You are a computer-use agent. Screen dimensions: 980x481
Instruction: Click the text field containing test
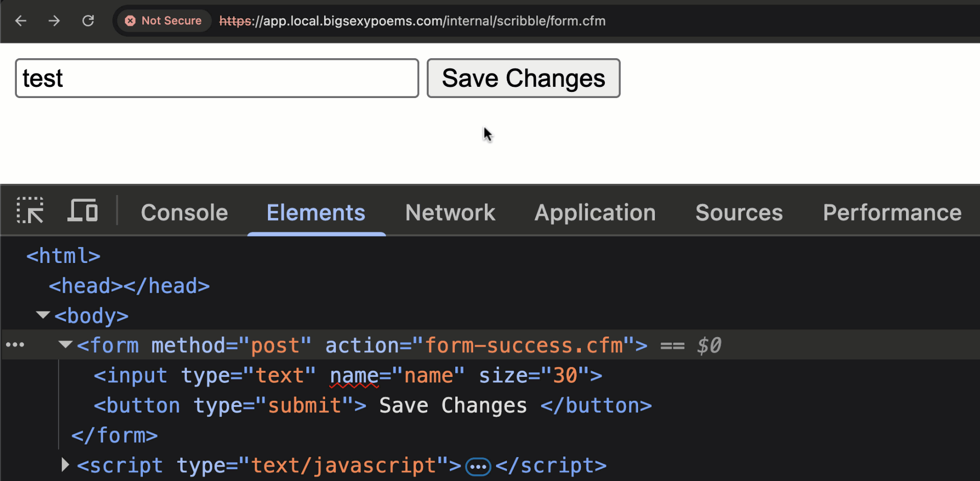coord(216,78)
